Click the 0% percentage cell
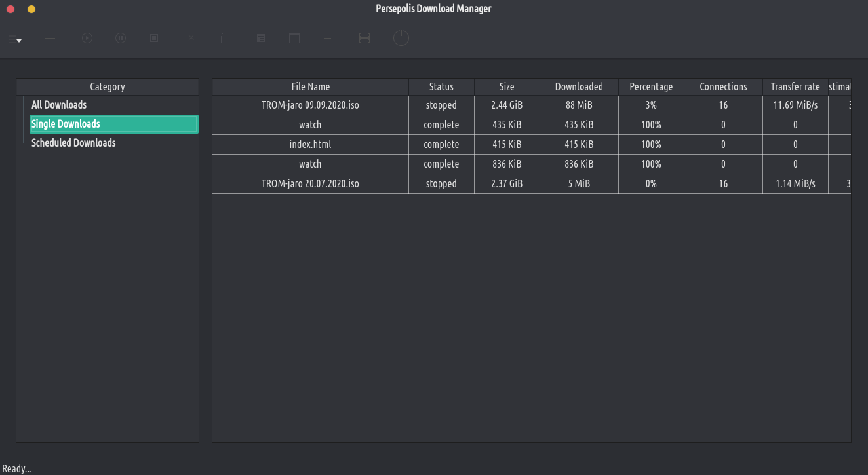This screenshot has width=868, height=475. click(x=651, y=183)
